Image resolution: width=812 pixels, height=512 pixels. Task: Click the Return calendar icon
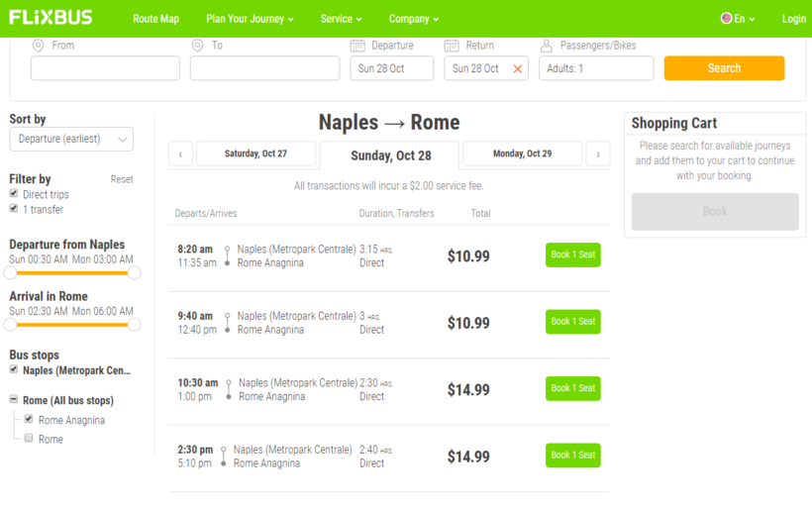tap(452, 46)
